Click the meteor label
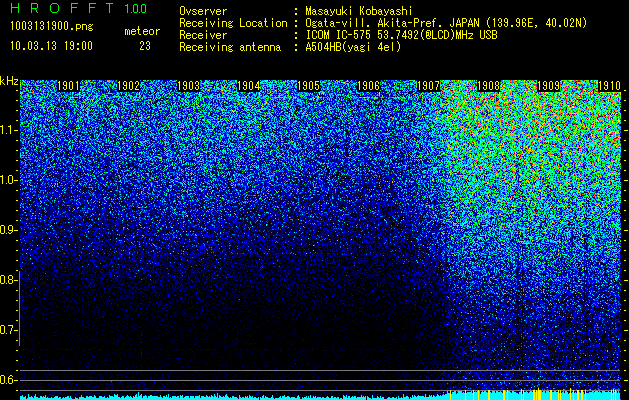This screenshot has width=629, height=400. [142, 31]
